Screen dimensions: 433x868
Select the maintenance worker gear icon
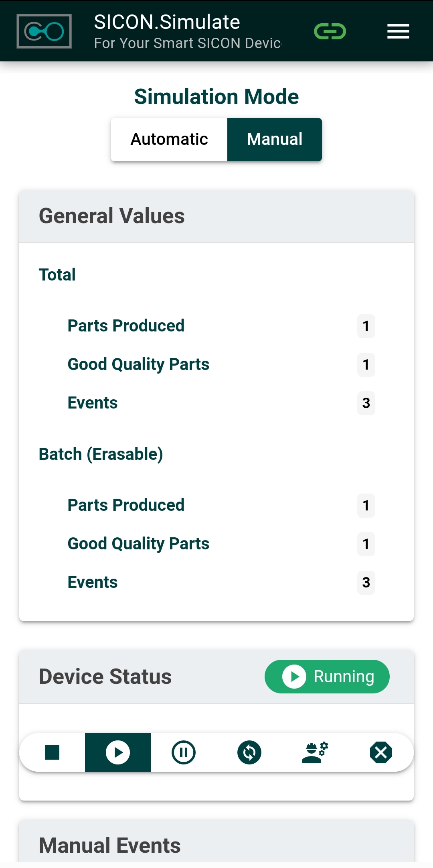click(315, 752)
